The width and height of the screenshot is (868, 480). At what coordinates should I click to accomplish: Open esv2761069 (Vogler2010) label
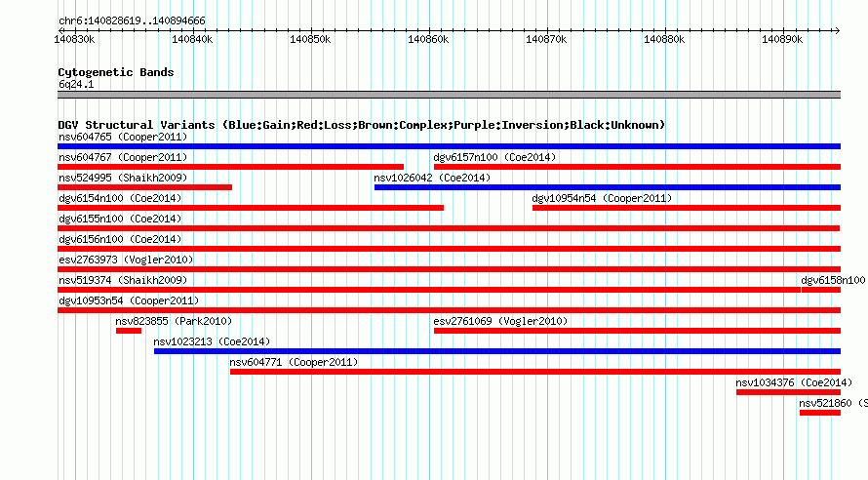(500, 321)
